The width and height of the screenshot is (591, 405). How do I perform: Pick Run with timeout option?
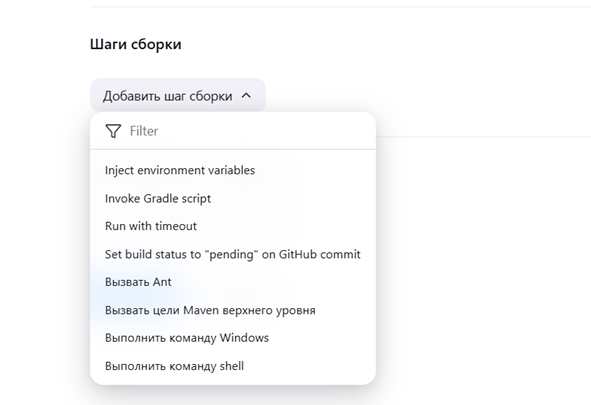(x=233, y=226)
